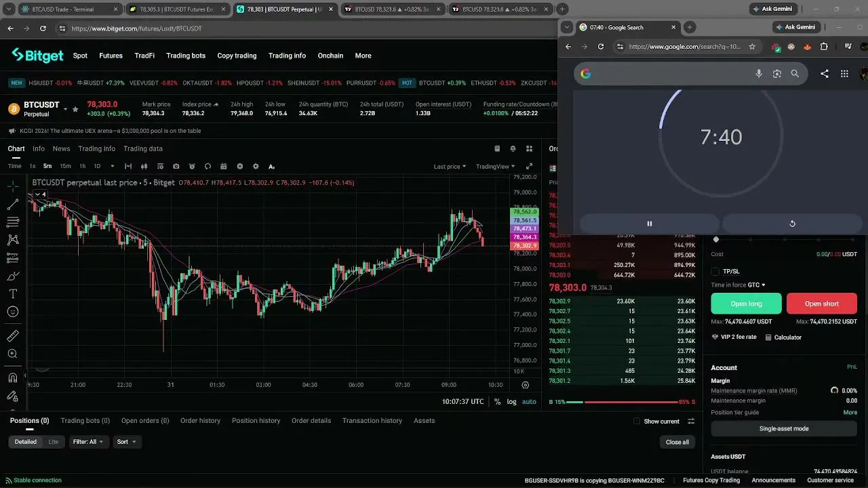Expand the Filter: All dropdown
The height and width of the screenshot is (488, 868).
click(88, 442)
